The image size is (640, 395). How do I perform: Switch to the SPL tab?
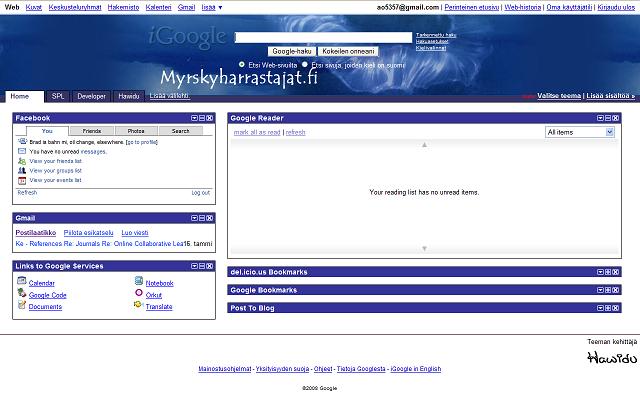pyautogui.click(x=58, y=96)
